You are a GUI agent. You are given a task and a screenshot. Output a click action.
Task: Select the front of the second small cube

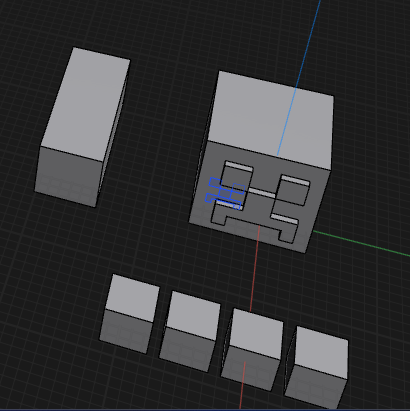pyautogui.click(x=187, y=349)
